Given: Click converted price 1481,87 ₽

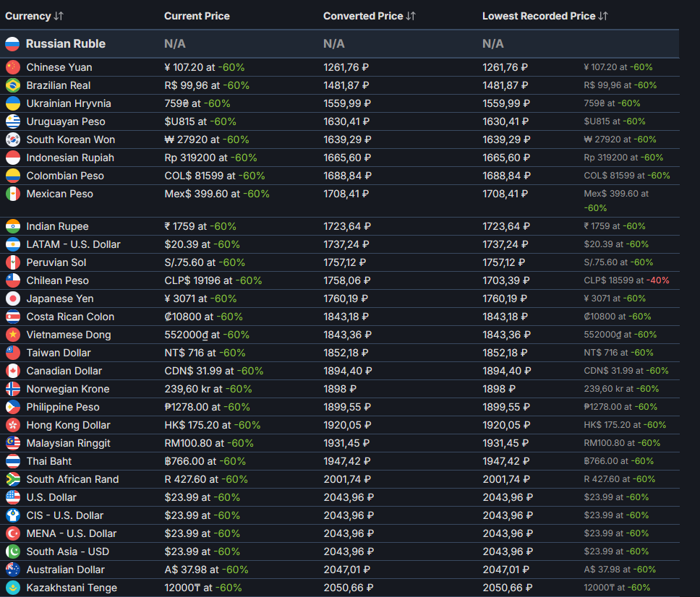Looking at the screenshot, I should pyautogui.click(x=347, y=85).
